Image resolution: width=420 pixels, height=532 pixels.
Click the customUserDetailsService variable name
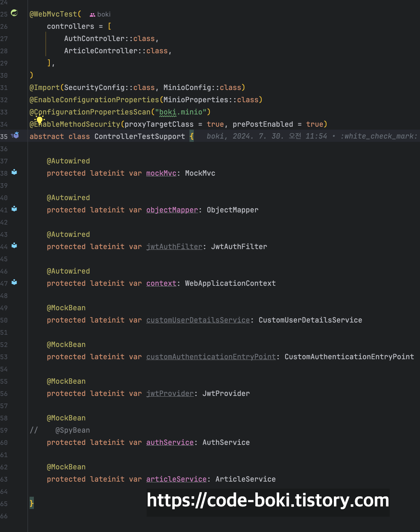[198, 320]
